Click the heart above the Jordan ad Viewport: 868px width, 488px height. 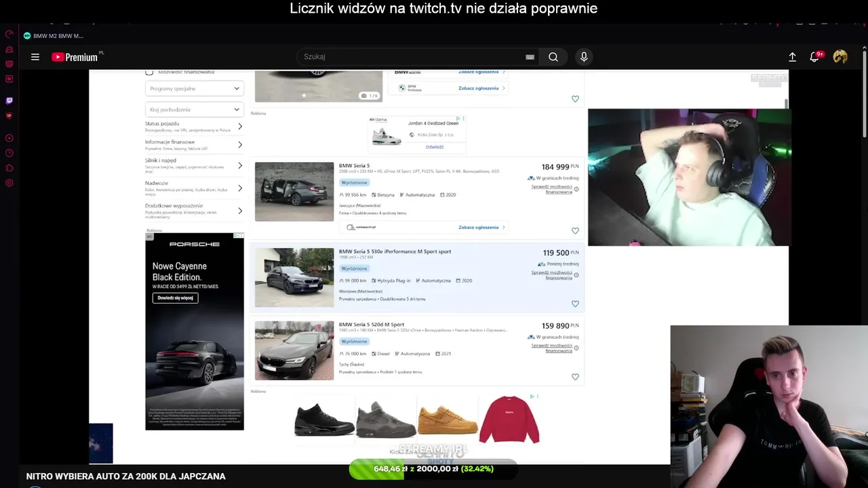pyautogui.click(x=575, y=99)
